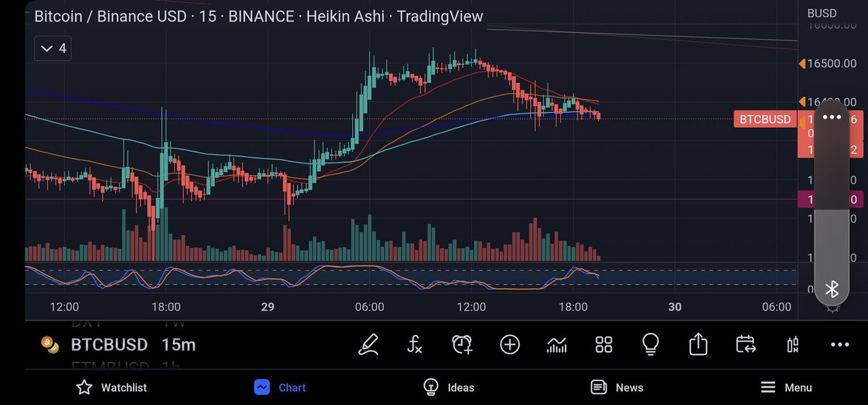
Task: Click the 30 date label on time axis
Action: click(675, 307)
